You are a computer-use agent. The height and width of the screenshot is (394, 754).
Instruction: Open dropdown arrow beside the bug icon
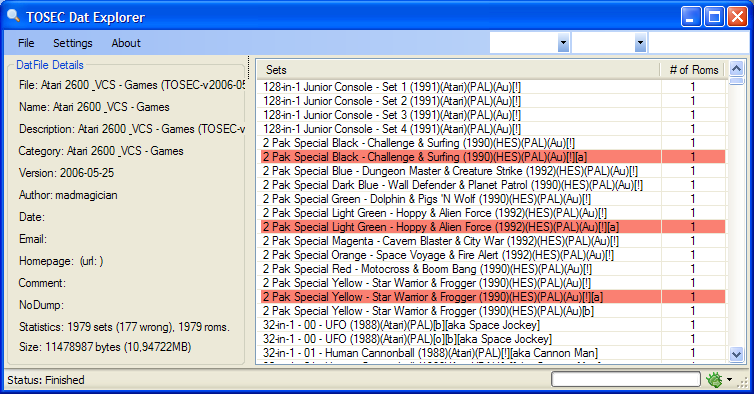click(x=729, y=380)
